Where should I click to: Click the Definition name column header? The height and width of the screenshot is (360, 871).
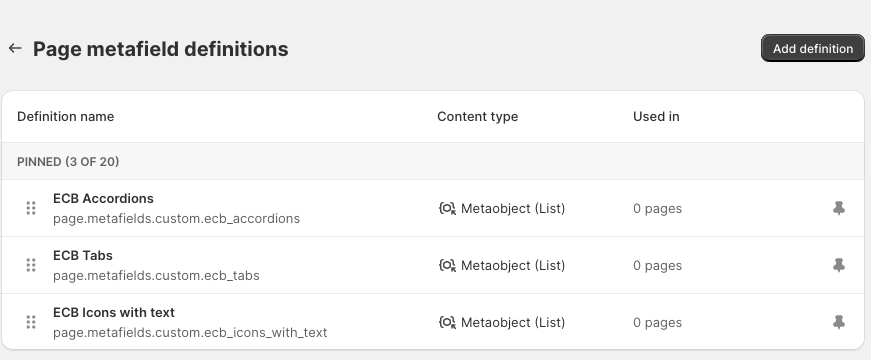tap(66, 117)
